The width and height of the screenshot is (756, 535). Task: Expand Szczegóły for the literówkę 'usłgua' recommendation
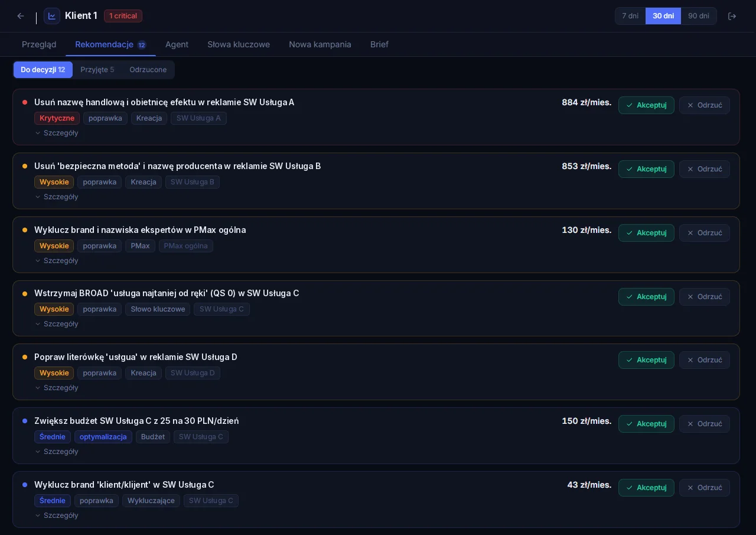(x=57, y=388)
